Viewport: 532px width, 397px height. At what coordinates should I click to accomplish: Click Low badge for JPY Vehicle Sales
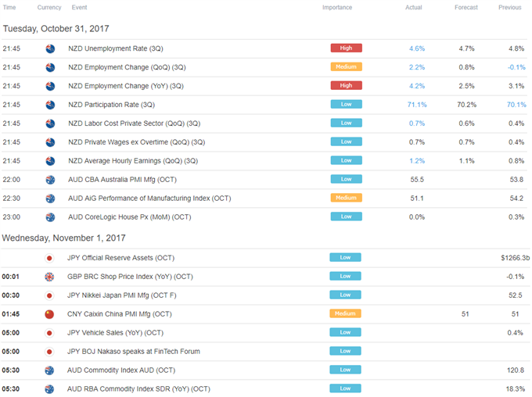[x=345, y=332]
